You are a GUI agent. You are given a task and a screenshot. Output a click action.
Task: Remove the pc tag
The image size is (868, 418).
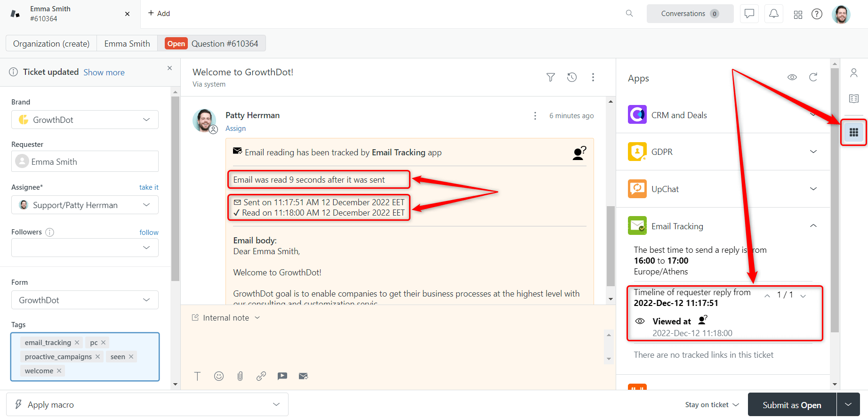pos(104,343)
